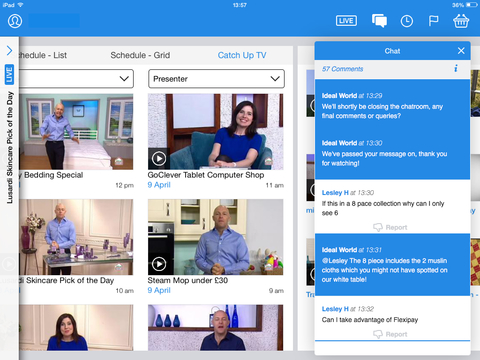
Task: Click Ideal World message at 13:29
Action: tap(392, 106)
